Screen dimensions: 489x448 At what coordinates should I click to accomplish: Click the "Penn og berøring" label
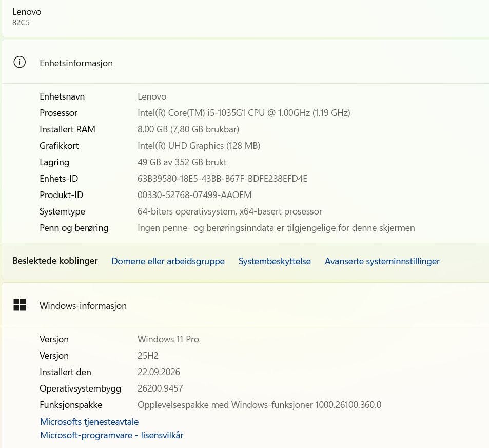[x=74, y=228]
